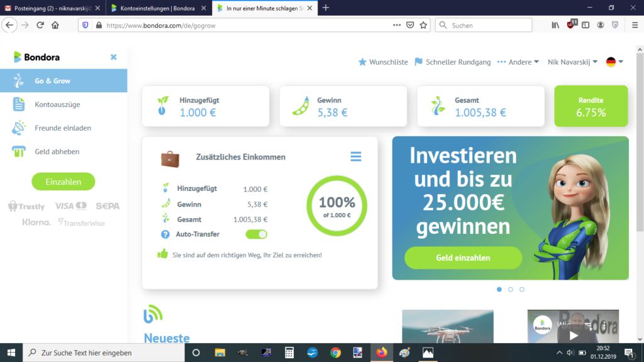Viewport: 644px width, 362px height.
Task: Open Cortana task view circle
Action: (196, 353)
